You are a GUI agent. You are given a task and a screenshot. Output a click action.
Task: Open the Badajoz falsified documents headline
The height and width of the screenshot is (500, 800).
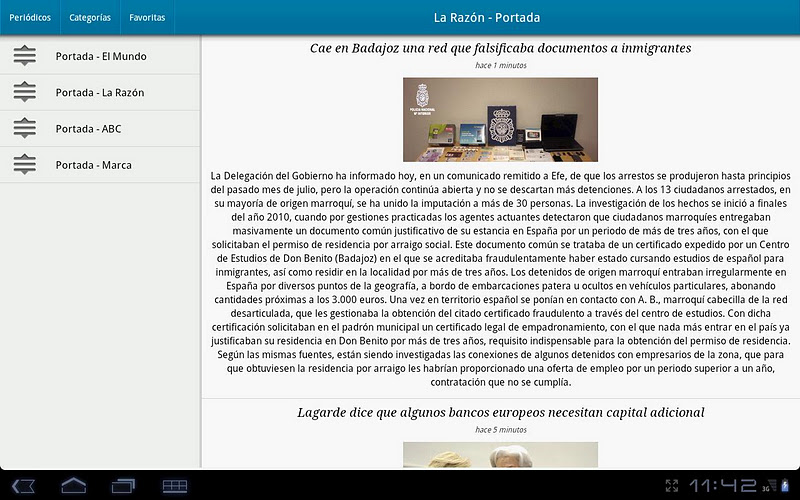pos(501,48)
